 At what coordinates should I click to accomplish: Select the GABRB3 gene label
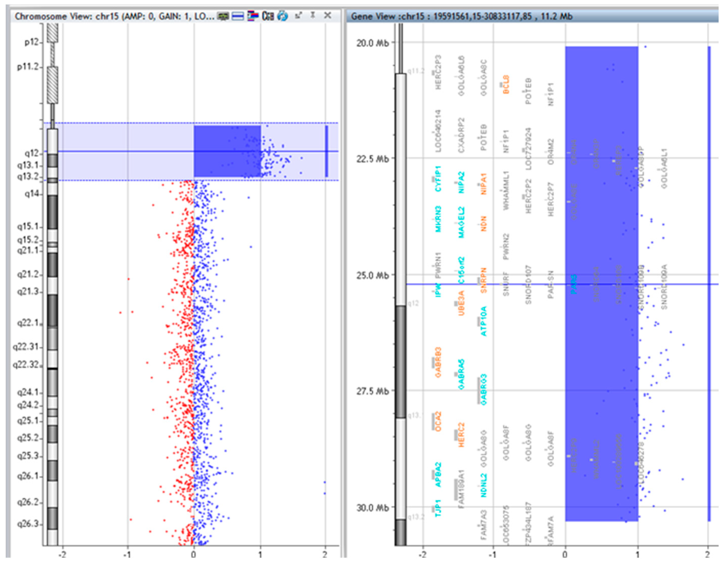click(438, 363)
